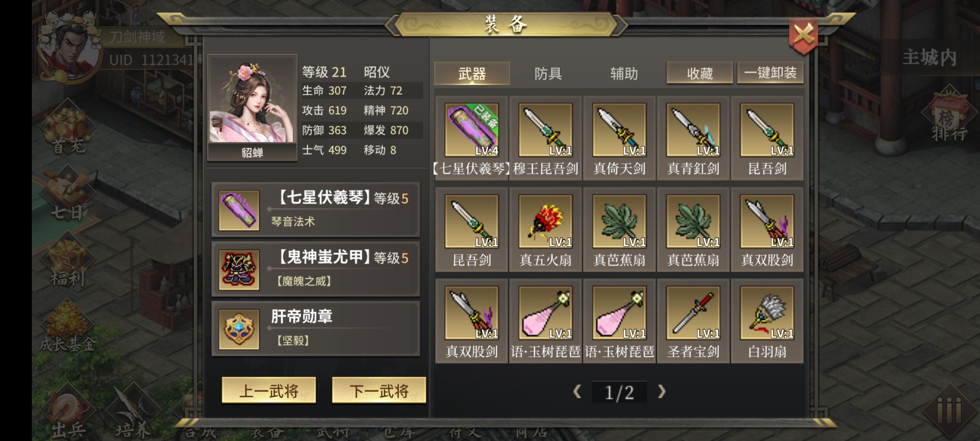
Task: Select the 穆王昆吾剑 sword icon
Action: [545, 130]
